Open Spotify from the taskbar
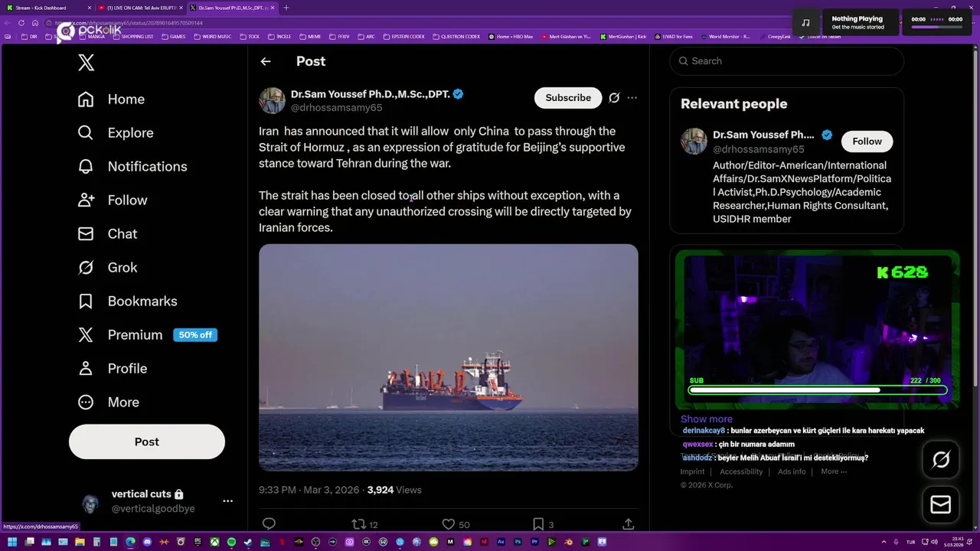This screenshot has height=551, width=980. (x=231, y=543)
